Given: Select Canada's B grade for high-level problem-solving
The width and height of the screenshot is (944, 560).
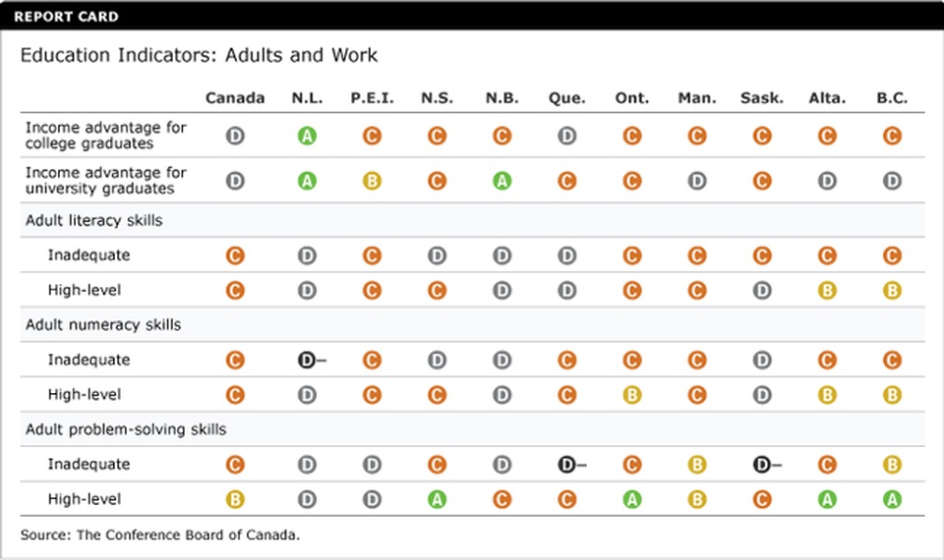Looking at the screenshot, I should 235,499.
